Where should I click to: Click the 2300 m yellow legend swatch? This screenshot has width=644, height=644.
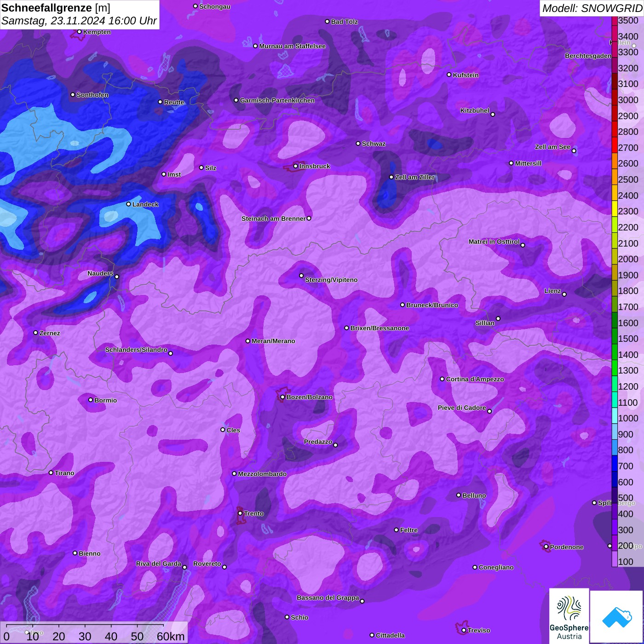[x=614, y=208]
